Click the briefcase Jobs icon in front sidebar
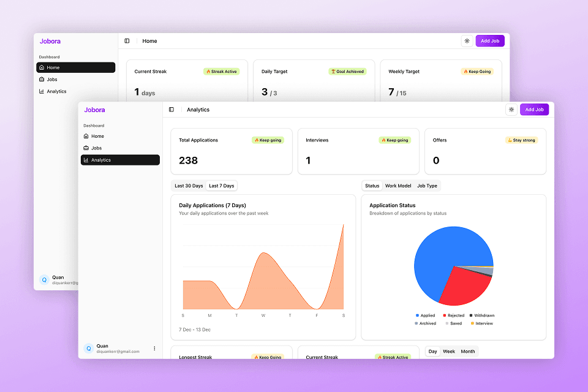Image resolution: width=588 pixels, height=392 pixels. [86, 148]
